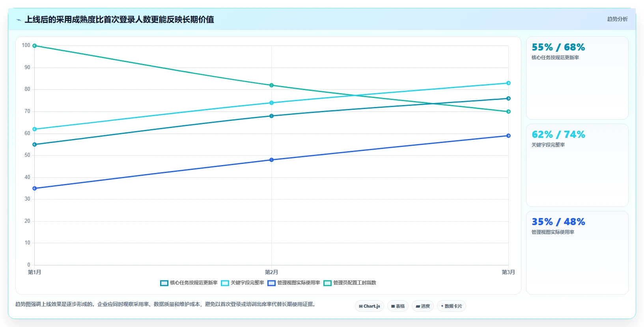
Task: Click the 50 y-axis label
Action: (27, 155)
